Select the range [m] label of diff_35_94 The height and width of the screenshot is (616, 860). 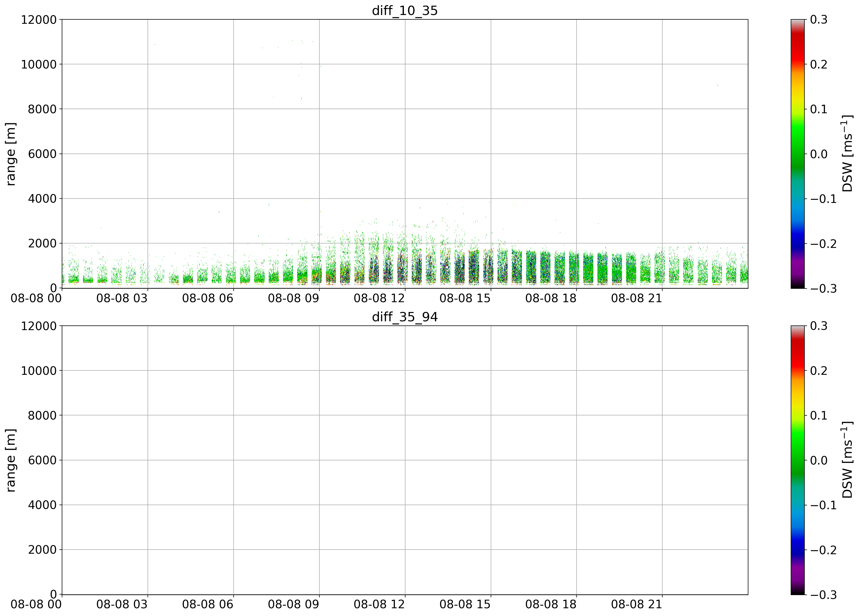click(x=11, y=460)
